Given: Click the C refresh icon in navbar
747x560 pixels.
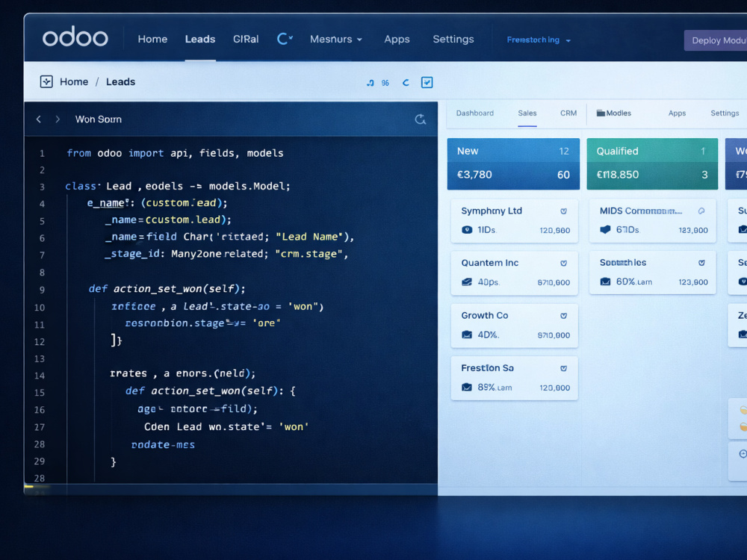Looking at the screenshot, I should click(285, 39).
